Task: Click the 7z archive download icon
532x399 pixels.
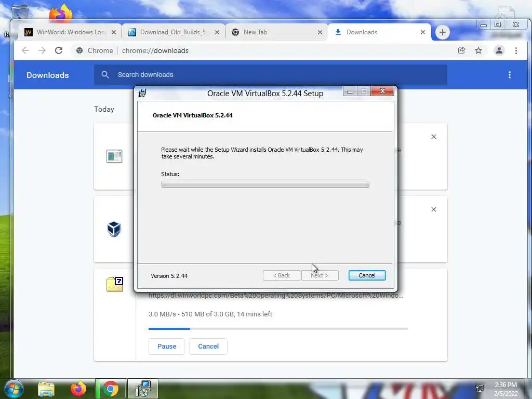Action: coord(115,284)
